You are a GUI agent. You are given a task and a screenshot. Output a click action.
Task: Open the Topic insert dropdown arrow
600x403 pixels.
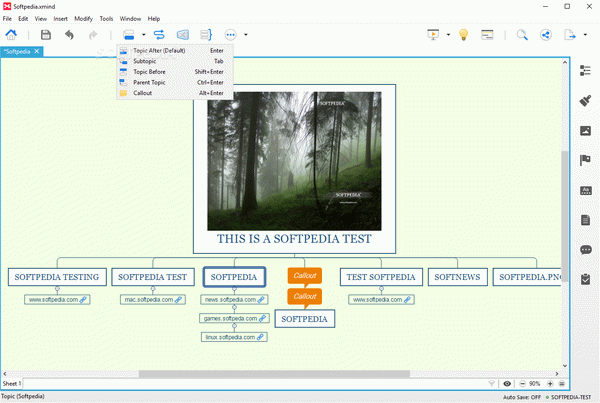[x=144, y=35]
